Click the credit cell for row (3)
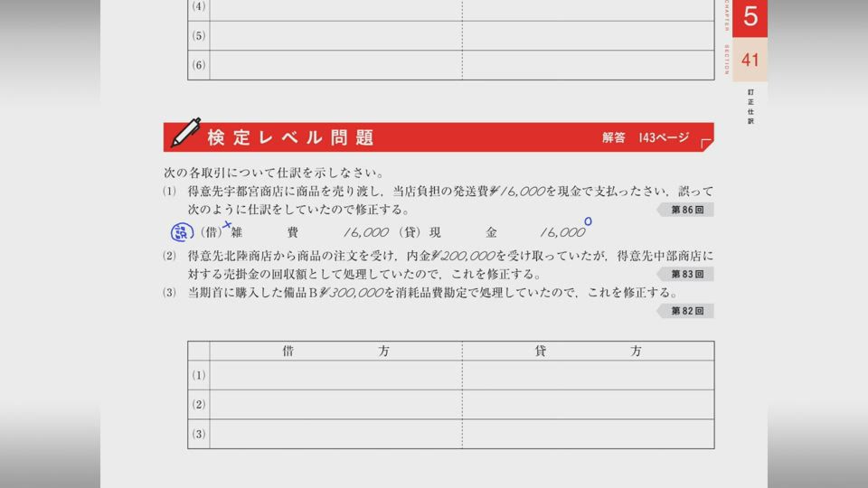The height and width of the screenshot is (488, 868). [x=588, y=434]
